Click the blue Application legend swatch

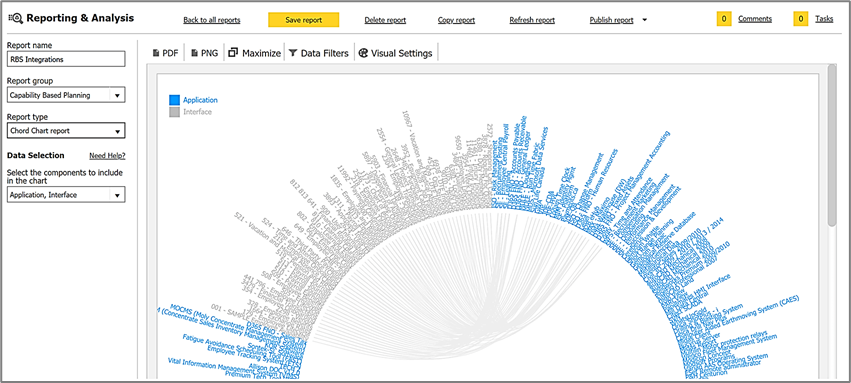(174, 100)
